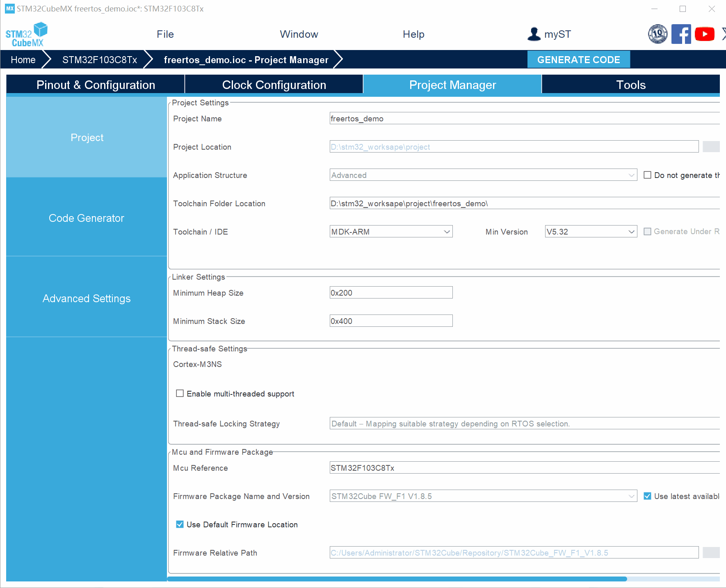Open the Facebook icon link

tap(681, 34)
